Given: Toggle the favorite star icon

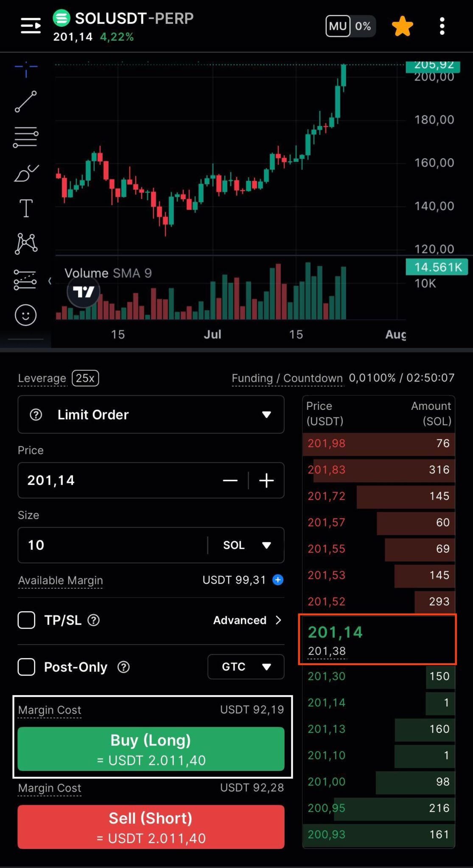Looking at the screenshot, I should [x=402, y=26].
